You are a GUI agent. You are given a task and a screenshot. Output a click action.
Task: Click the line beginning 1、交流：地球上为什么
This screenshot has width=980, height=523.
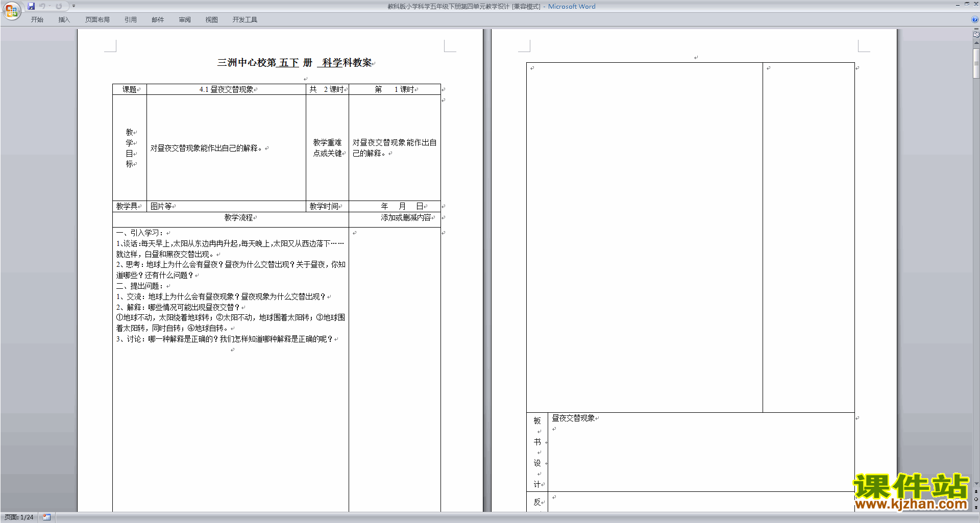(x=222, y=296)
